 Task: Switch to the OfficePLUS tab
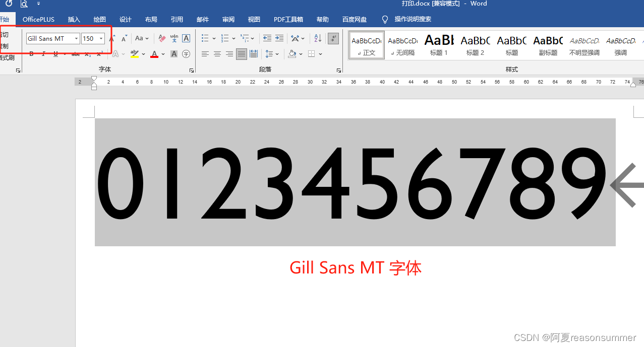38,20
